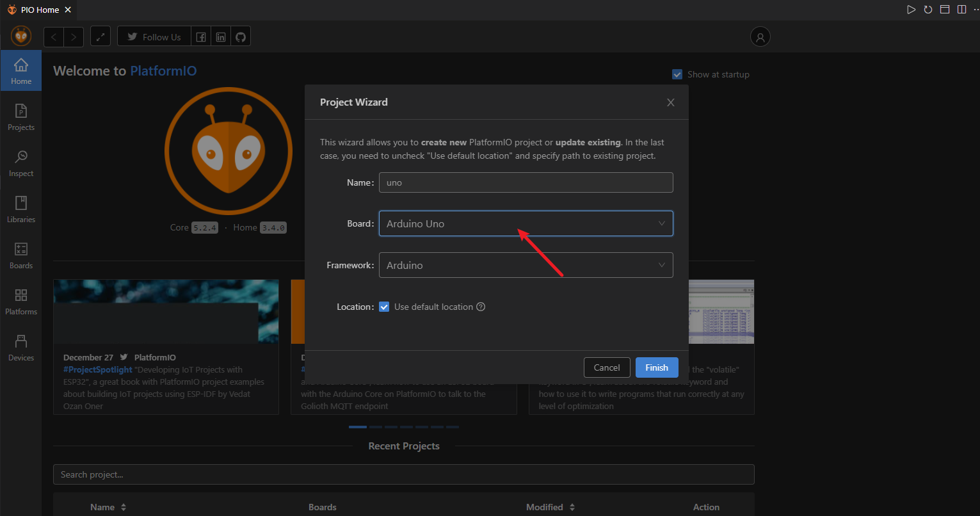Click the project Name input field

click(x=526, y=182)
